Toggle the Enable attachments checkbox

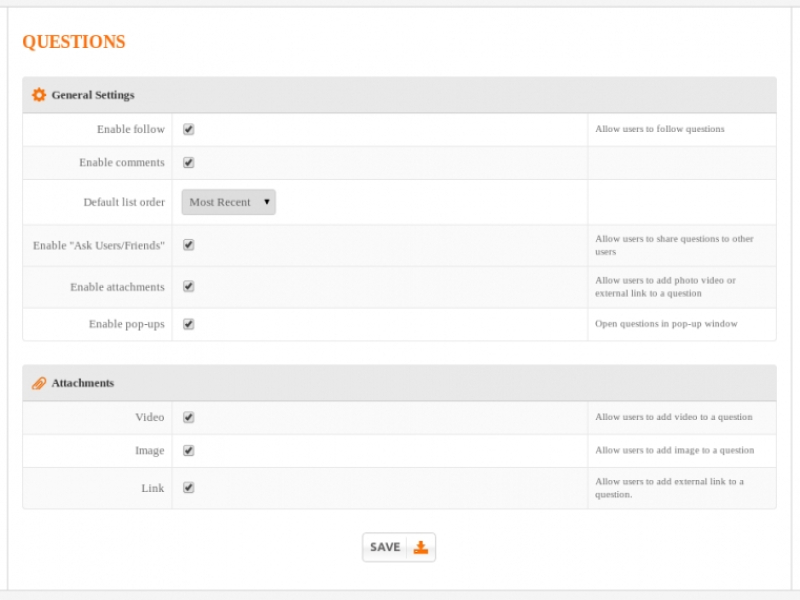click(x=188, y=287)
